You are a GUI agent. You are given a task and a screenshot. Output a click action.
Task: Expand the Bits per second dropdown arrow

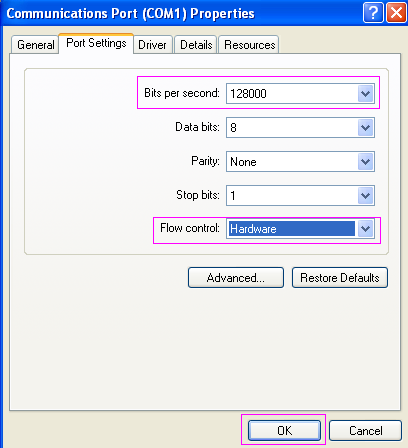[x=366, y=94]
